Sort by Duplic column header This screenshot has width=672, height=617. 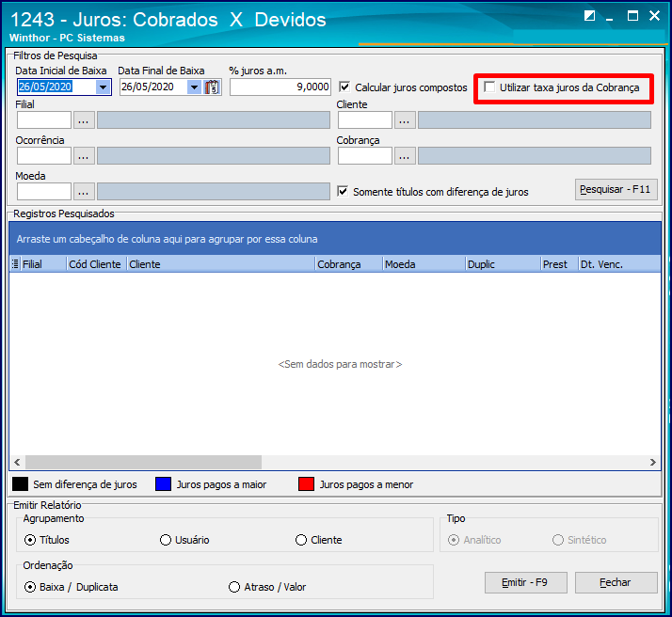(x=504, y=264)
